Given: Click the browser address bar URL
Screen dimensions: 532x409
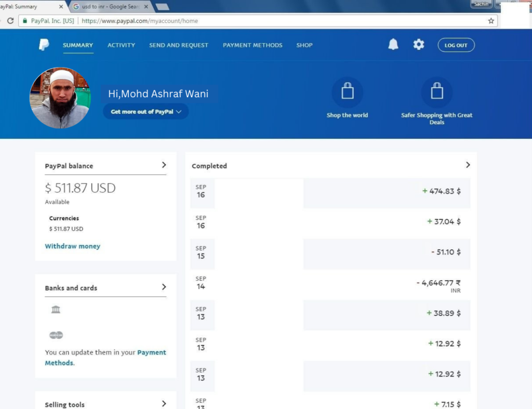Looking at the screenshot, I should click(x=140, y=21).
